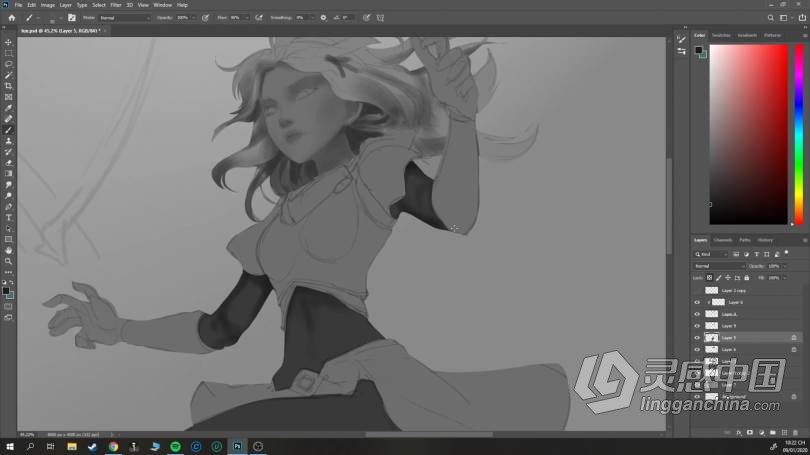810x455 pixels.
Task: Open the smoothing options gear
Action: tap(323, 18)
